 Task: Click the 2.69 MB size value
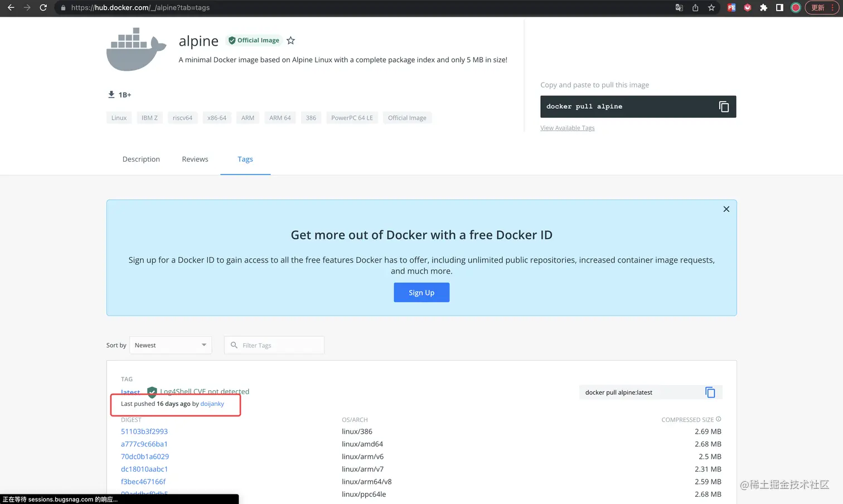708,432
